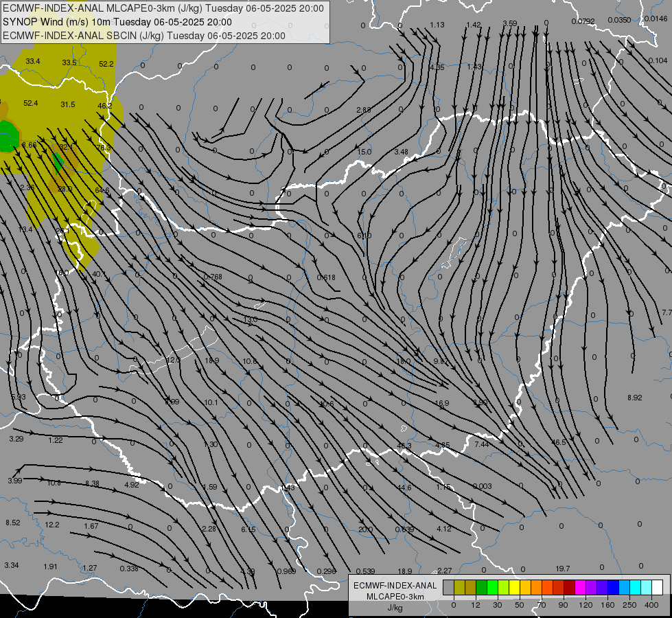Click the map value 64.6

coord(102,190)
